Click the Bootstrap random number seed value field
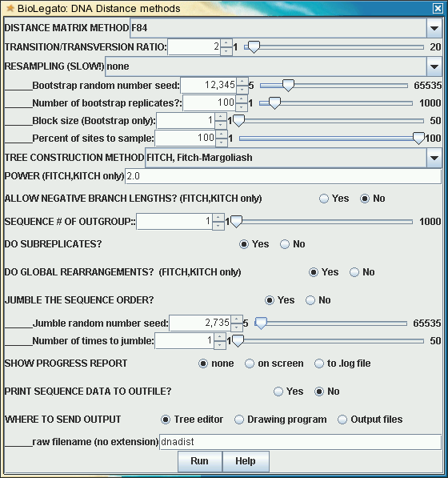 [209, 86]
